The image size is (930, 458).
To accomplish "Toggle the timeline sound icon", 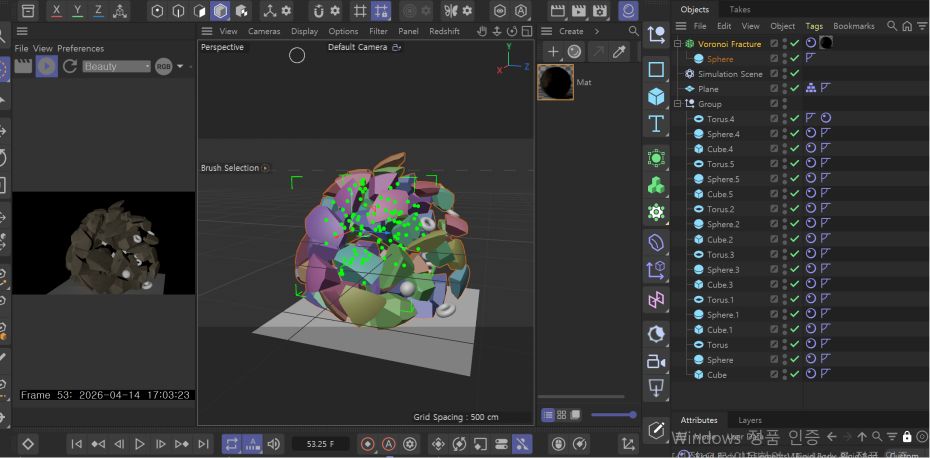I will click(273, 443).
